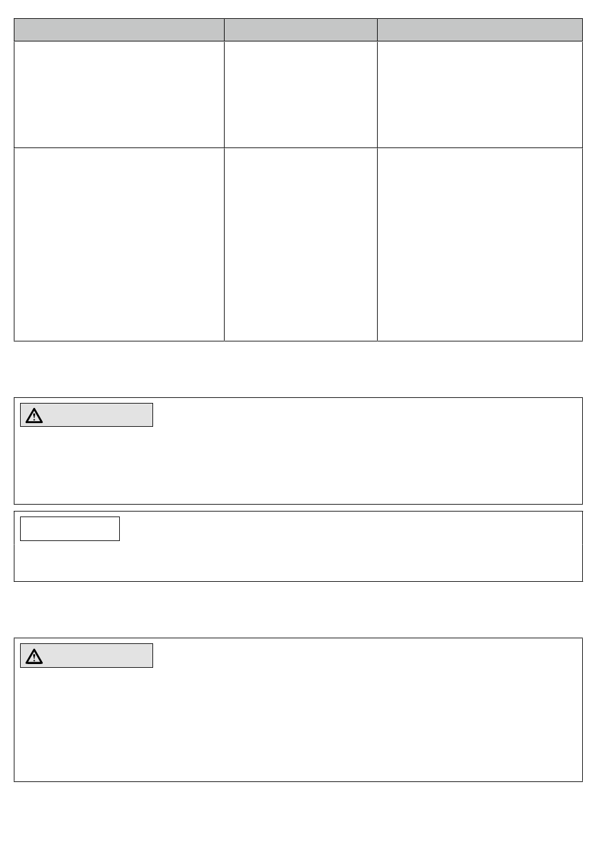Click the last column cell in the tall table row
Image resolution: width=596 pixels, height=868 pixels.
[x=480, y=245]
